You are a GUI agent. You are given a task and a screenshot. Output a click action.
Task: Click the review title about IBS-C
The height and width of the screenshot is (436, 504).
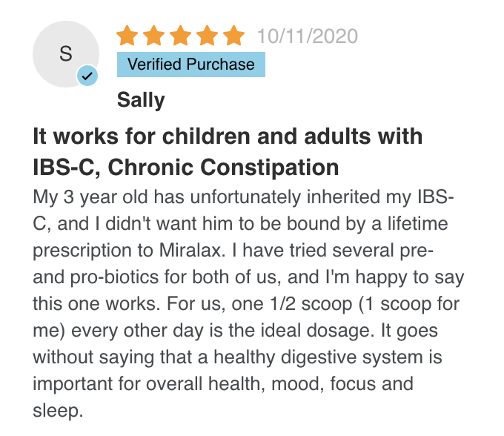[x=228, y=152]
